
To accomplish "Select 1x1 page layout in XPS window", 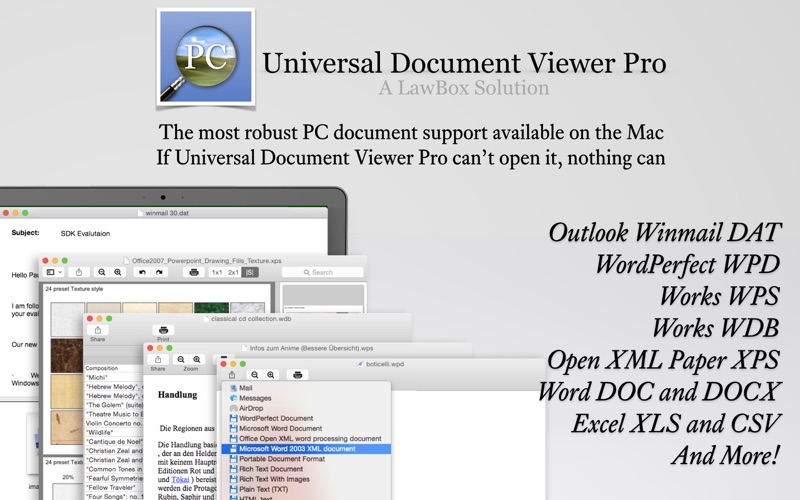I will (x=217, y=272).
